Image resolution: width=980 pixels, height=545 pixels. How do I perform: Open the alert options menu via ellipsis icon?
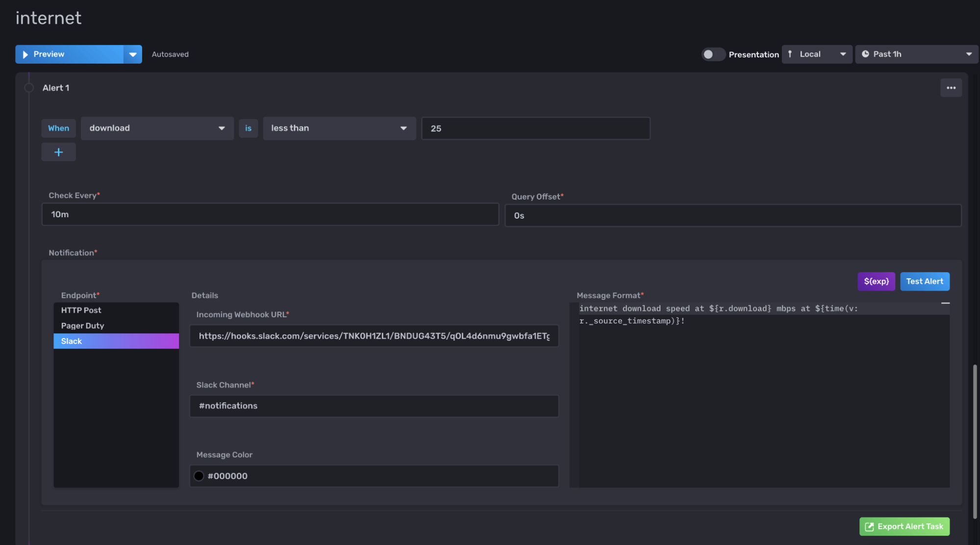pos(951,87)
